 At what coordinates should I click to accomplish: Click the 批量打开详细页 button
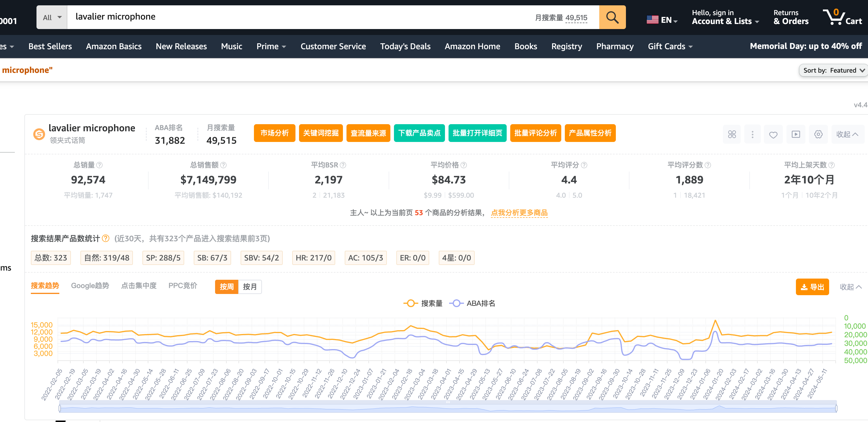477,133
